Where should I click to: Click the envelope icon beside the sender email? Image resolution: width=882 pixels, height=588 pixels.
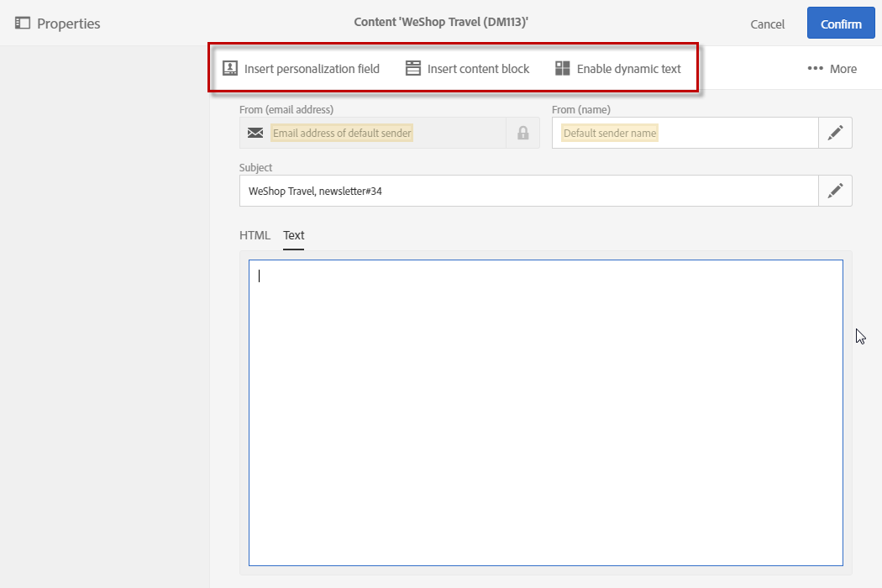pyautogui.click(x=255, y=133)
